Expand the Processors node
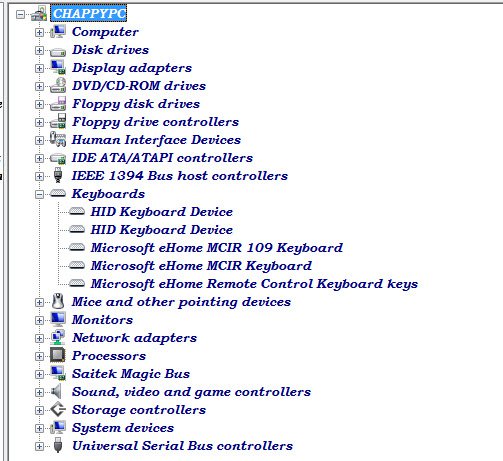 39,356
